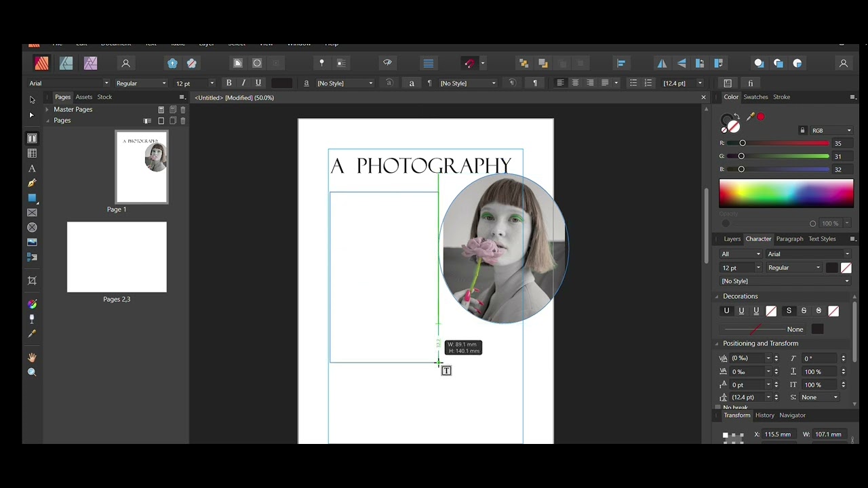Pick a colour from spectrum bar

pyautogui.click(x=786, y=193)
